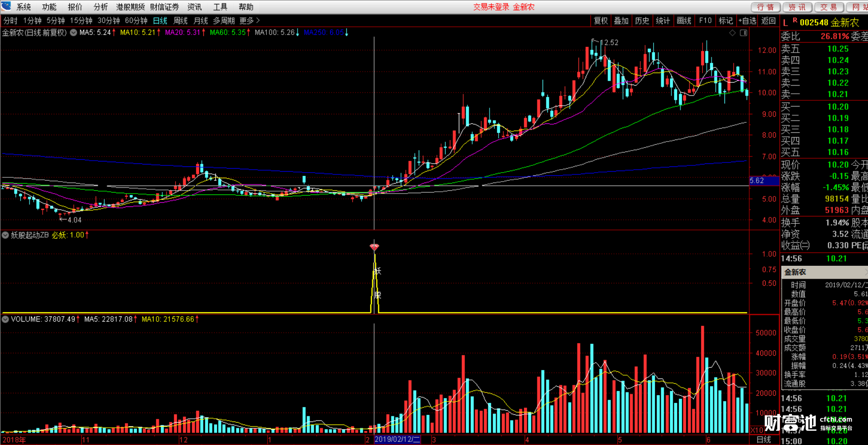Switch to the 分时 chart tab

[x=10, y=21]
